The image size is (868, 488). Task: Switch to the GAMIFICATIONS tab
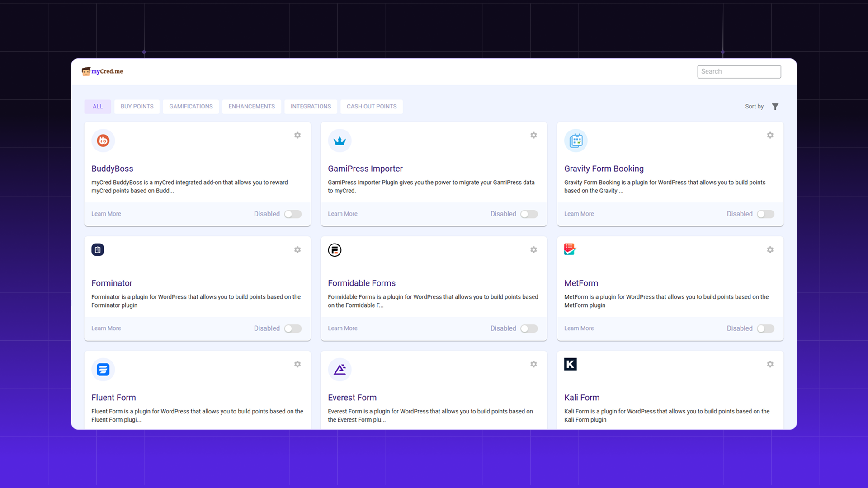(x=191, y=106)
